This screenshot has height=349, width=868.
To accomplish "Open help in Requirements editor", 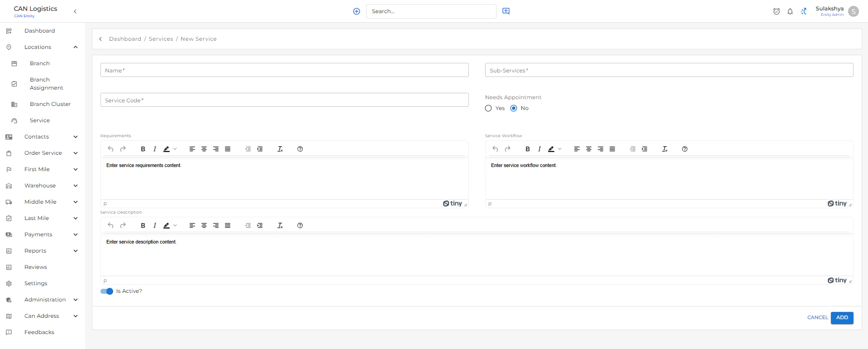I will 300,149.
